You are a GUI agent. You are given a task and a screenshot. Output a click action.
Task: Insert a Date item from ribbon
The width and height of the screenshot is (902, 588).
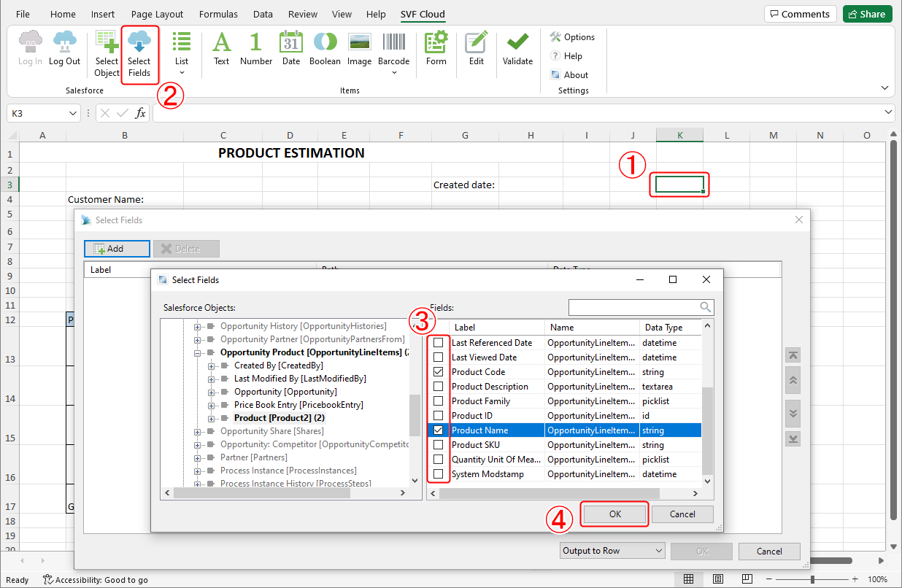click(291, 48)
